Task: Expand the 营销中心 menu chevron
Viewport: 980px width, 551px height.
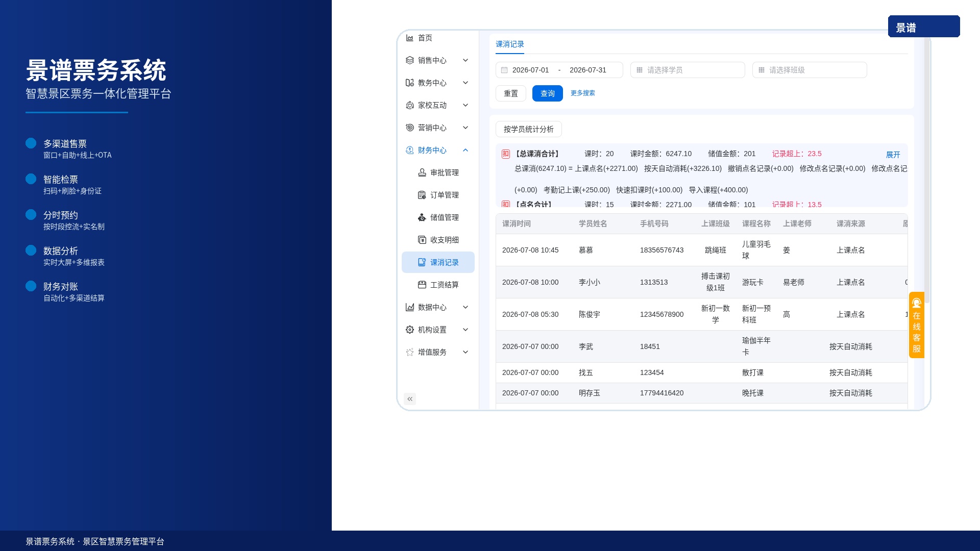Action: (465, 128)
